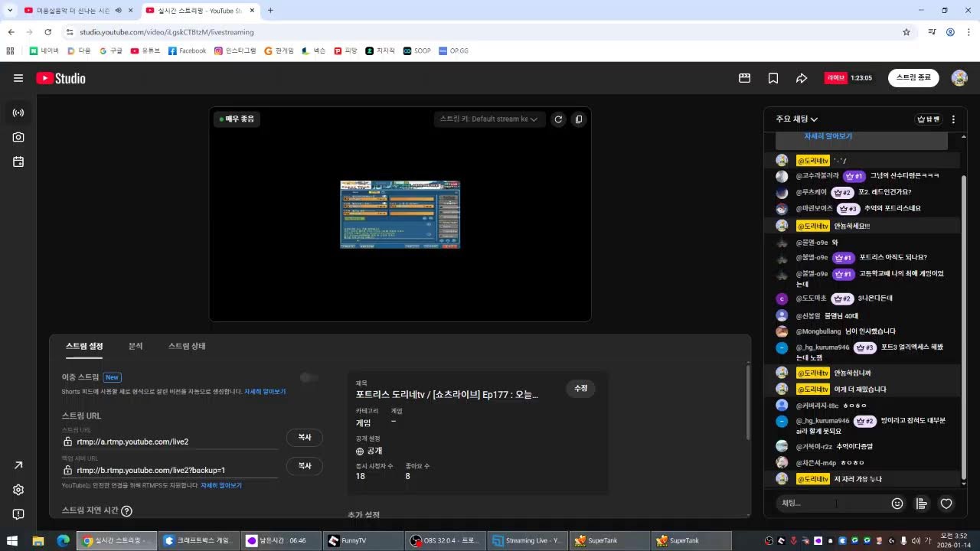Switch to OBS 32.0.4 taskbar window

(444, 540)
